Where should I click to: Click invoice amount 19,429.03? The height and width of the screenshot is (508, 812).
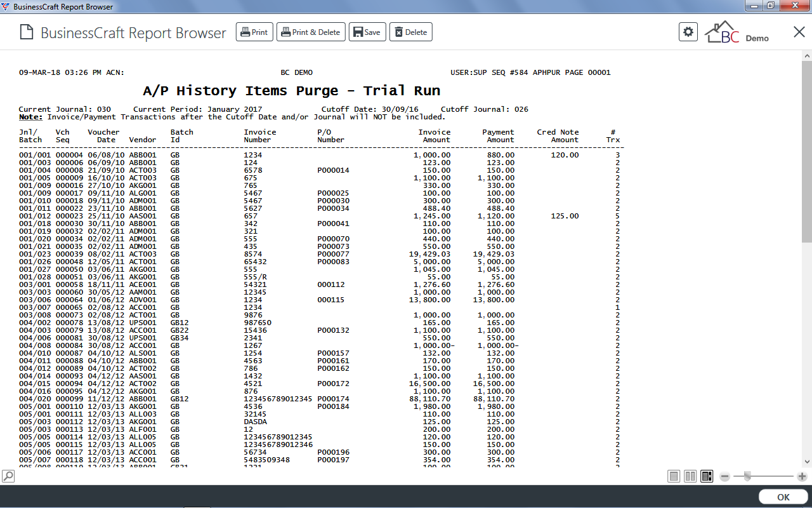431,254
